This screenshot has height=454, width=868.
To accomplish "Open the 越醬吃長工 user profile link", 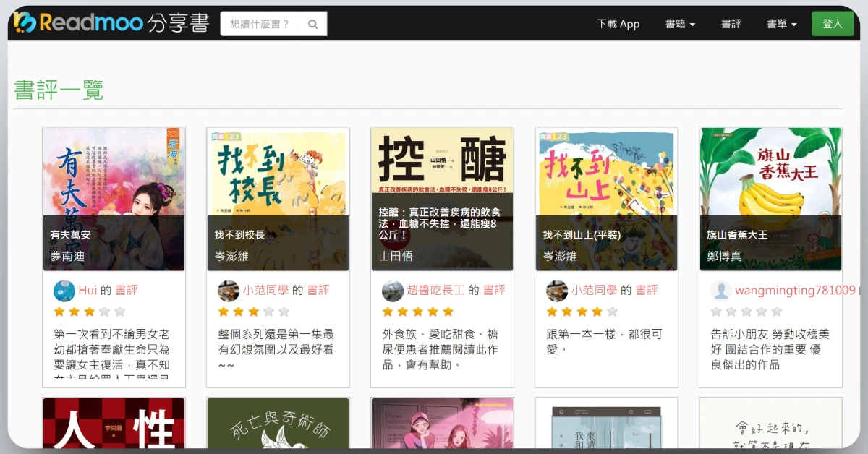I will [x=435, y=291].
